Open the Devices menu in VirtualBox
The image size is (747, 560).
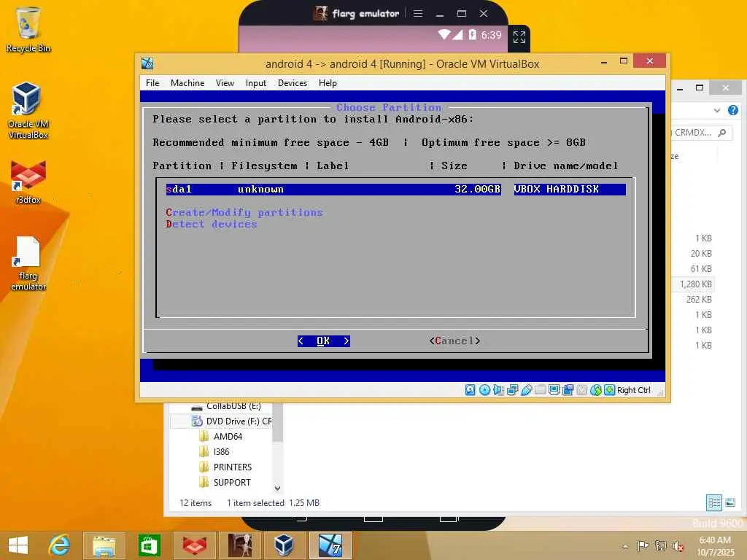tap(293, 83)
